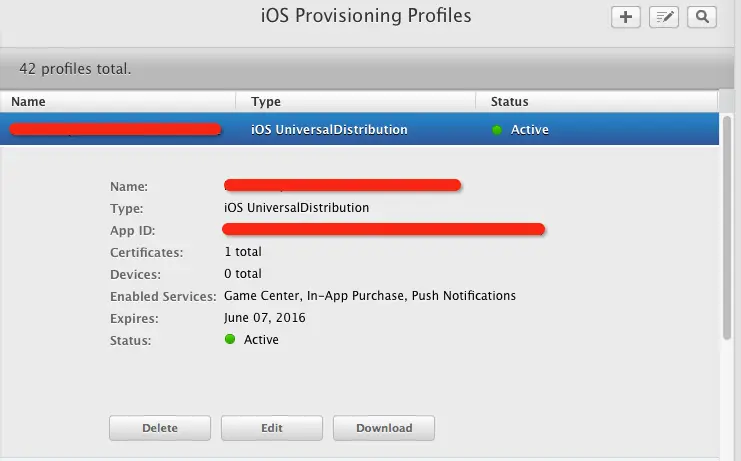
Task: Download the provisioning profile
Action: 384,428
